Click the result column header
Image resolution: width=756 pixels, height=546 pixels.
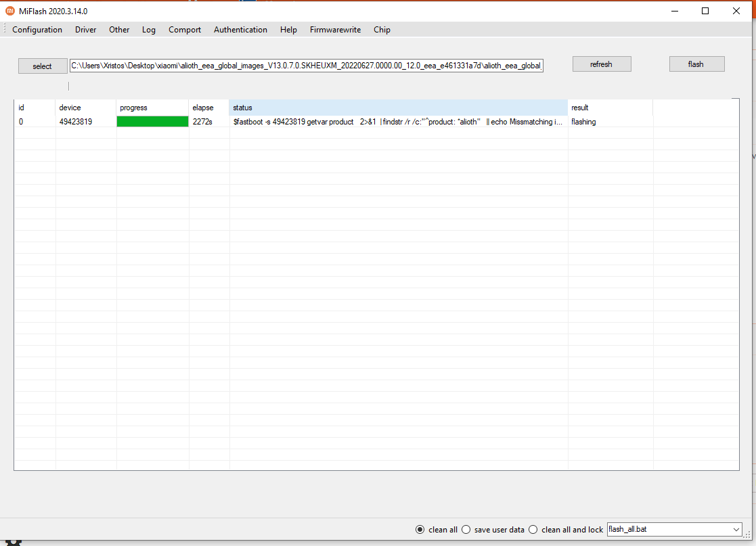pyautogui.click(x=610, y=108)
